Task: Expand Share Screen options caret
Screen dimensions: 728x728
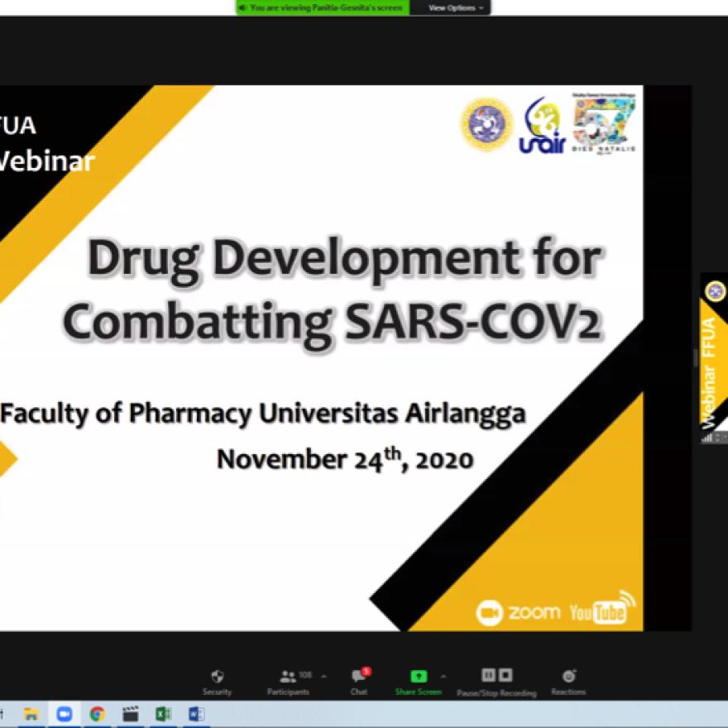Action: click(443, 677)
